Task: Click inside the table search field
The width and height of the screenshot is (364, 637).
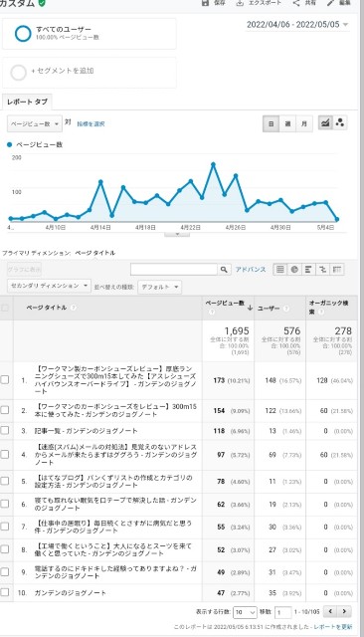Action: [174, 270]
